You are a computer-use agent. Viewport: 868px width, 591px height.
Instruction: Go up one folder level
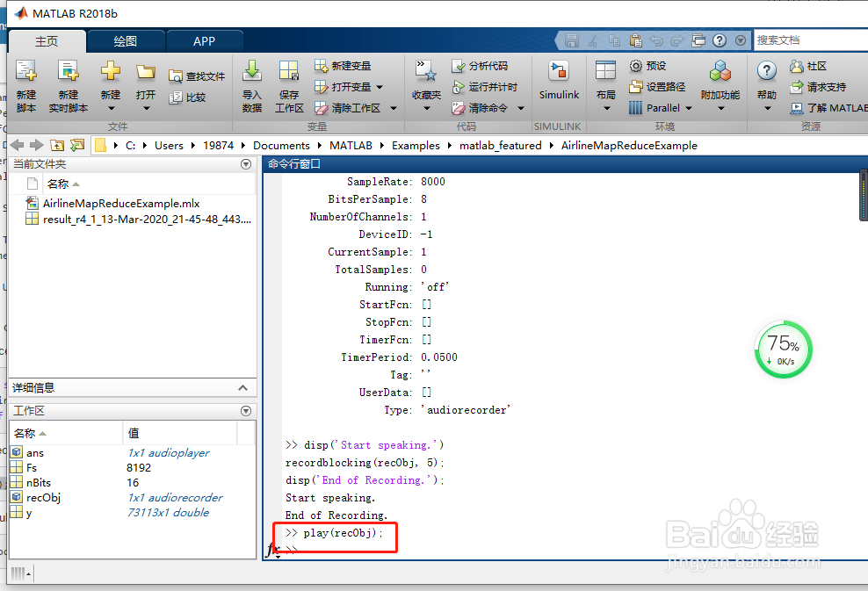[x=57, y=145]
